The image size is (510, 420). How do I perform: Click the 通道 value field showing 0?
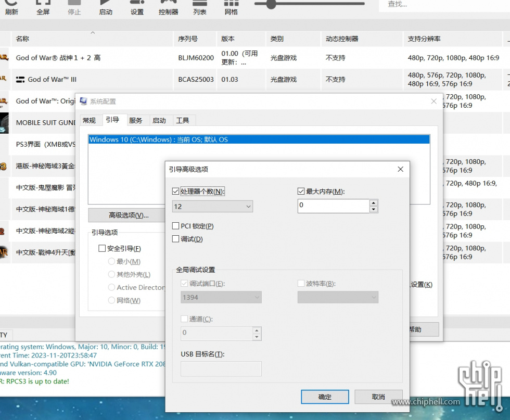[x=216, y=333]
